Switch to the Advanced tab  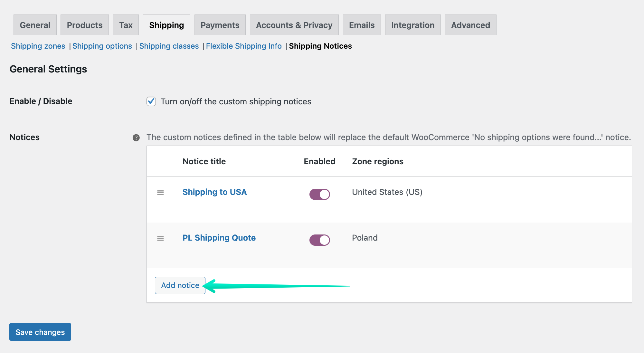click(470, 25)
